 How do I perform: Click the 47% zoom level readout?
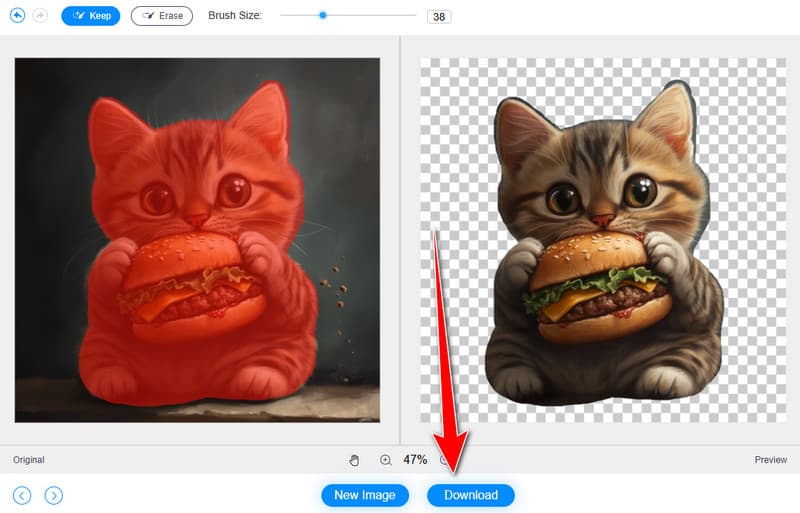(415, 460)
